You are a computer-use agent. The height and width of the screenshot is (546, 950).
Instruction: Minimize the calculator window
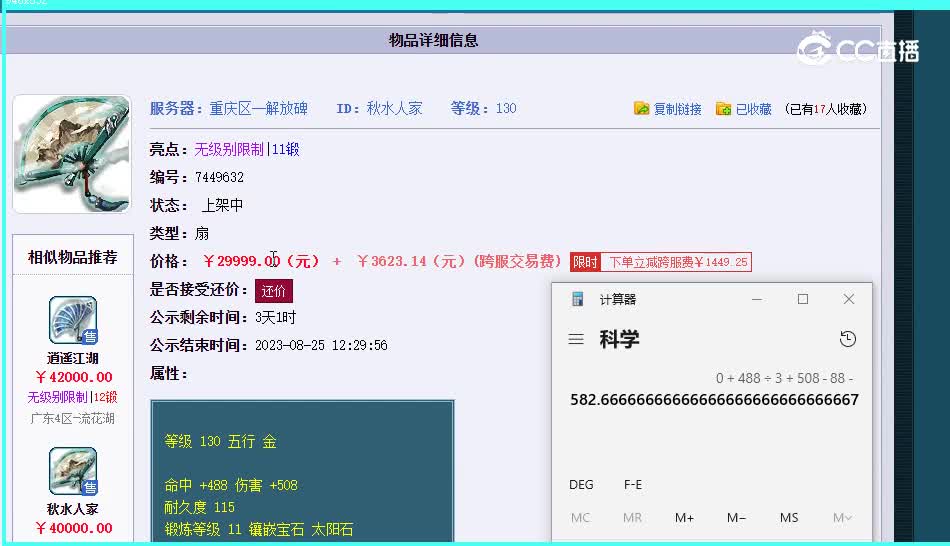pyautogui.click(x=757, y=299)
